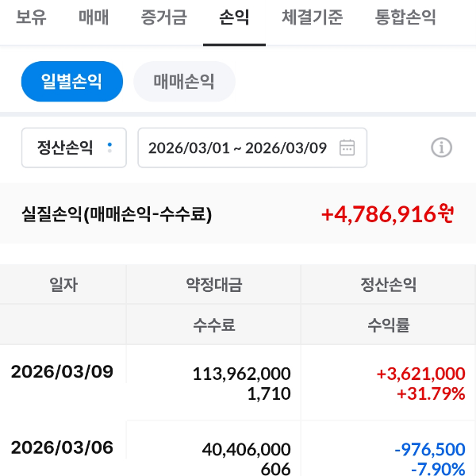Click the 약정대금 column header
This screenshot has height=476, width=476.
pyautogui.click(x=213, y=285)
